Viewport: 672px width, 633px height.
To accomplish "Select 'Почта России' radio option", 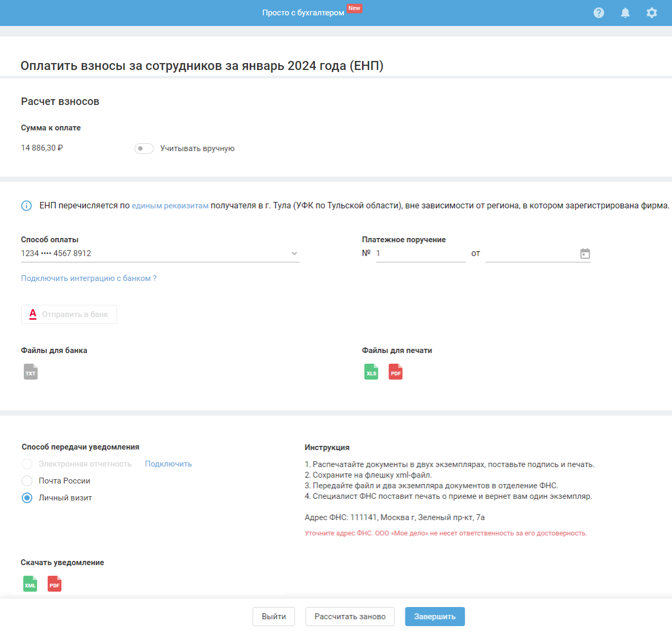I will (27, 481).
